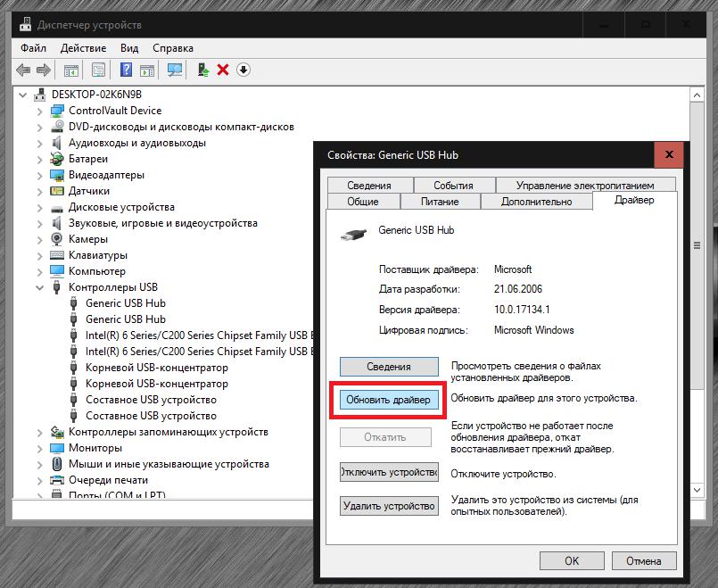Click the Датчики sensors icon
This screenshot has width=718, height=588.
tap(57, 191)
